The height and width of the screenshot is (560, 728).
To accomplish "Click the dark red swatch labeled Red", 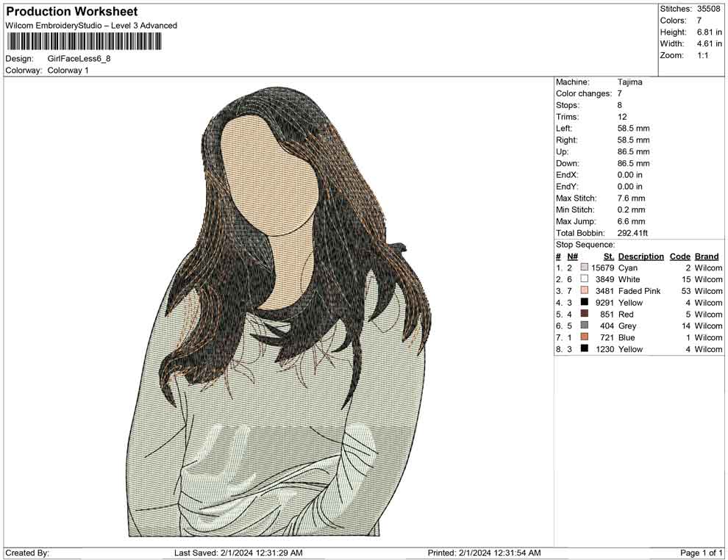I will (x=585, y=315).
